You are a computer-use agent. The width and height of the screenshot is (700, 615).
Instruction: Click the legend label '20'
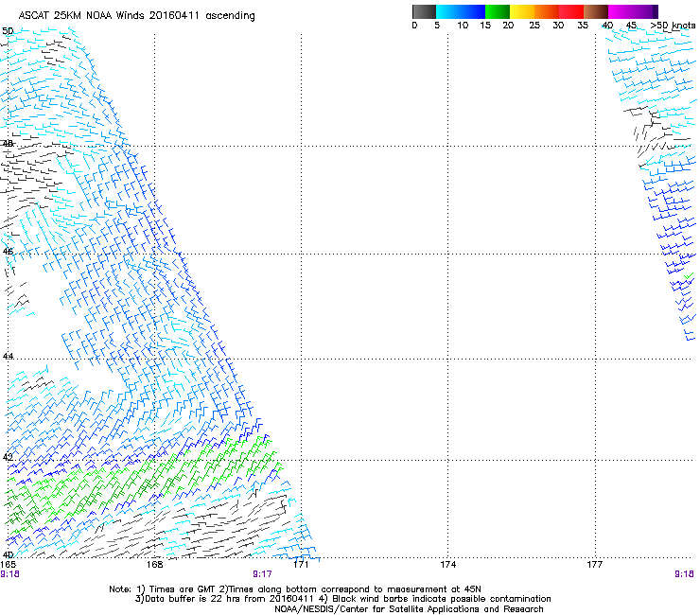point(508,26)
